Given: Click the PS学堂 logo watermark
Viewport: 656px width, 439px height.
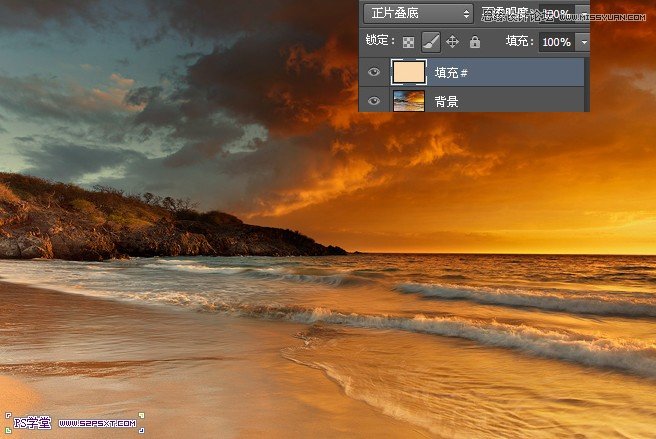Looking at the screenshot, I should [x=28, y=422].
